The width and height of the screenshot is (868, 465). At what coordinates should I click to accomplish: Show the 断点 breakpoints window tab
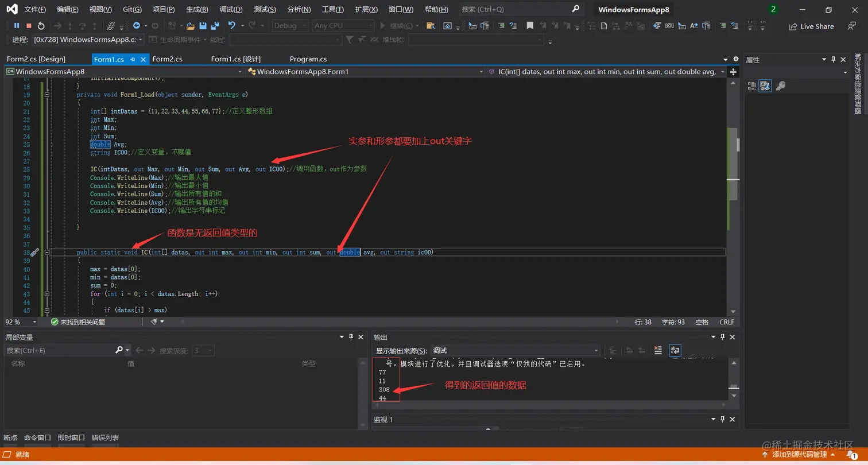[x=10, y=438]
